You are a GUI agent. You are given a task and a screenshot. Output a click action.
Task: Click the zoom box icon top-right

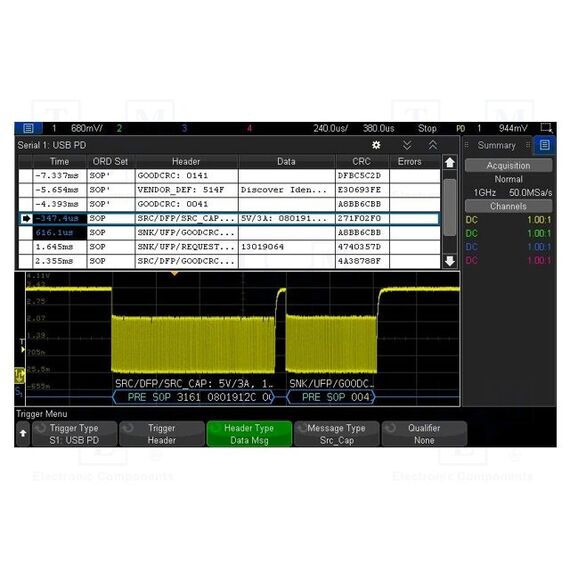[546, 128]
